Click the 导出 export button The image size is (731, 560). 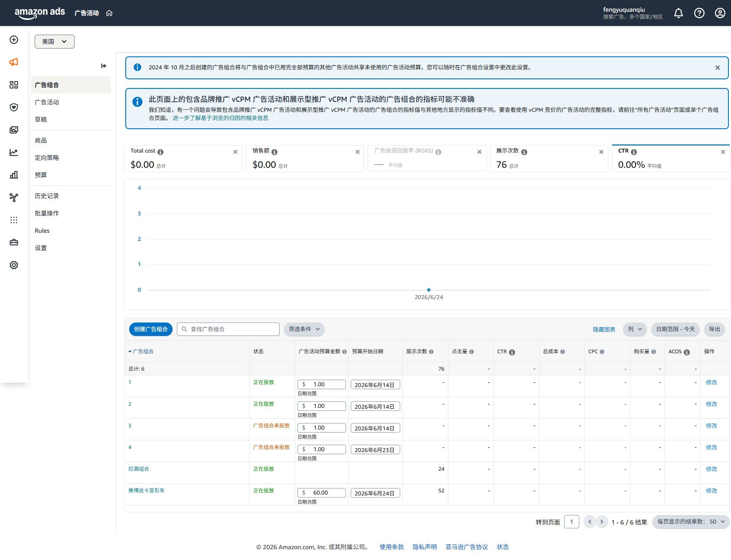coord(715,329)
